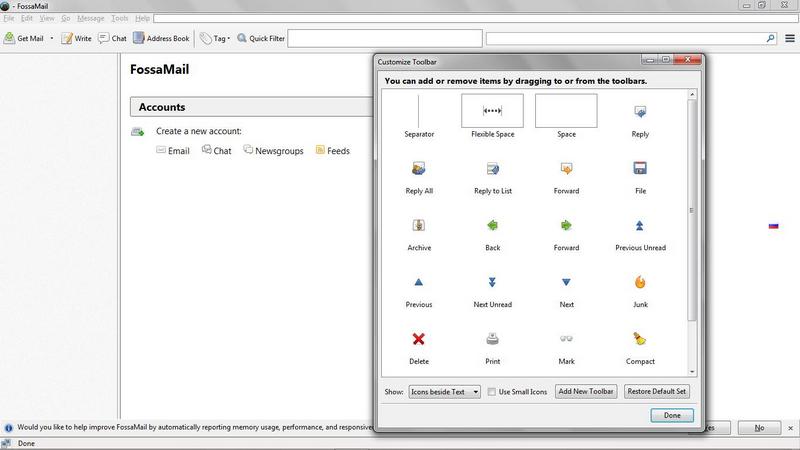800x450 pixels.
Task: Click the Write message button
Action: [76, 38]
